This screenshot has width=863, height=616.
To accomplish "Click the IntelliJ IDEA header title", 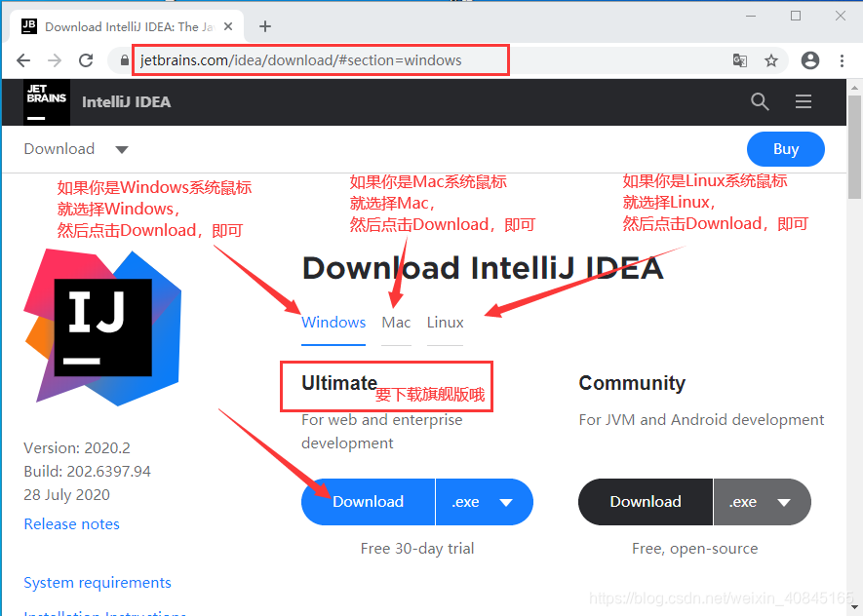I will tap(127, 101).
